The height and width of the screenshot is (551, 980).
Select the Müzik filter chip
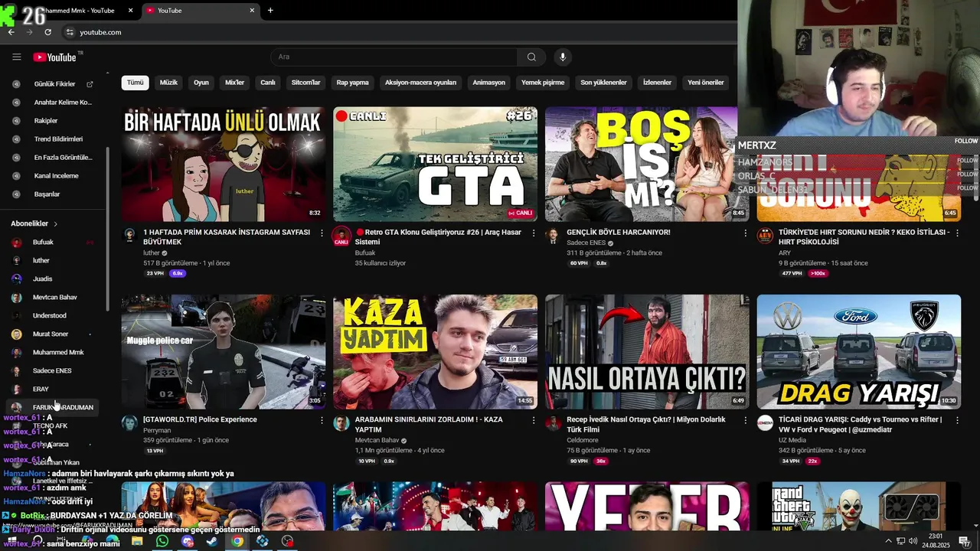pyautogui.click(x=168, y=83)
